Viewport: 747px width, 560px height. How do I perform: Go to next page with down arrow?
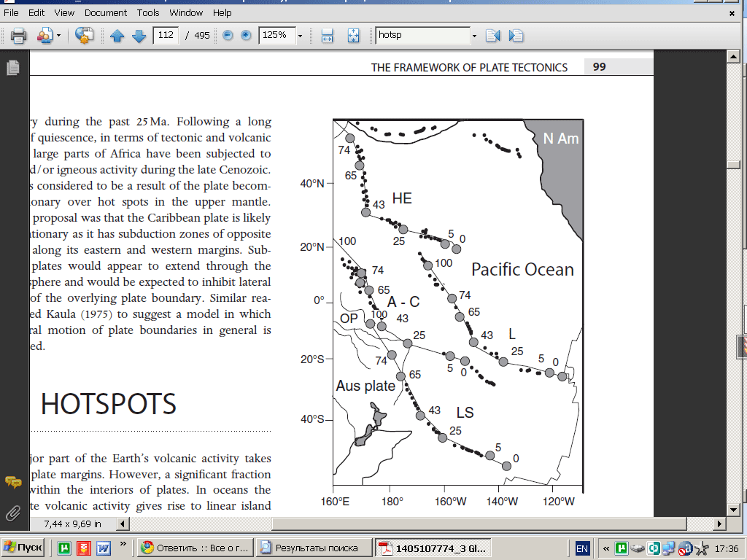coord(139,36)
